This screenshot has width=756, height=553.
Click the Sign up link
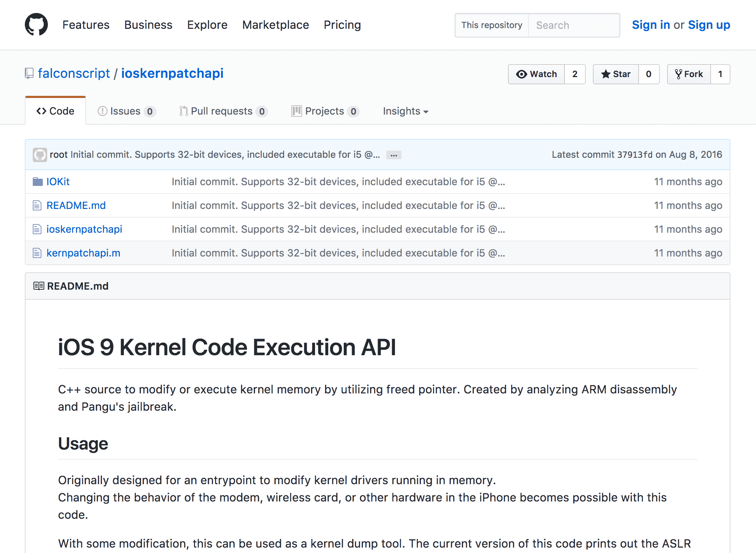coord(708,25)
